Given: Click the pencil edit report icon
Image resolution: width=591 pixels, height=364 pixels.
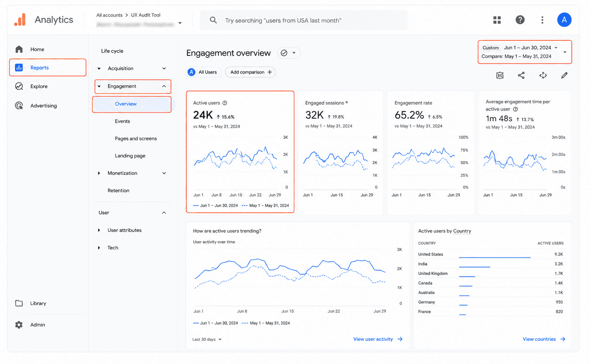Looking at the screenshot, I should tap(564, 75).
